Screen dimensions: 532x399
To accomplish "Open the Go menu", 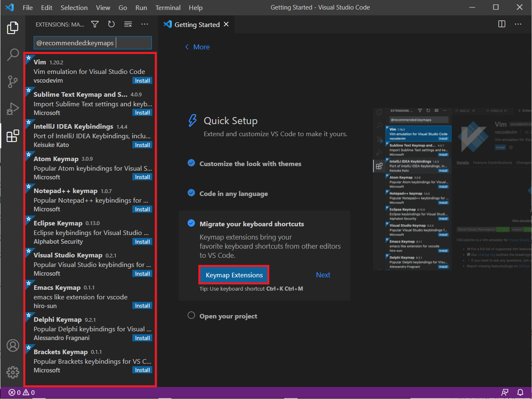I will coord(123,7).
